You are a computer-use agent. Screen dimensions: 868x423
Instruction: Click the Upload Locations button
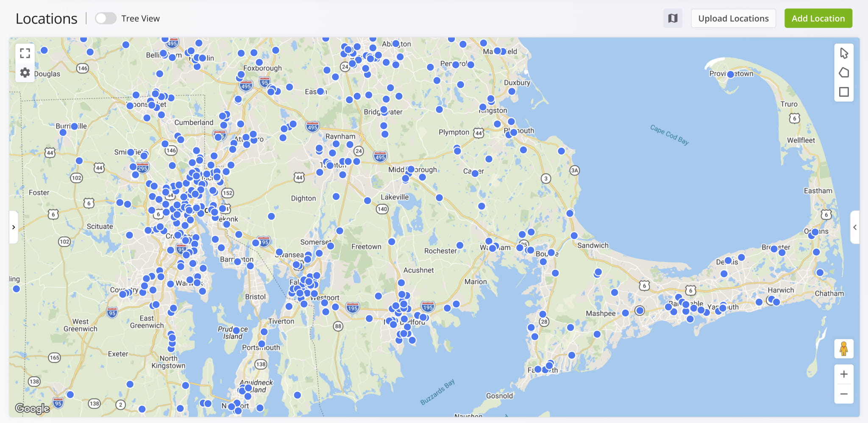(x=733, y=18)
